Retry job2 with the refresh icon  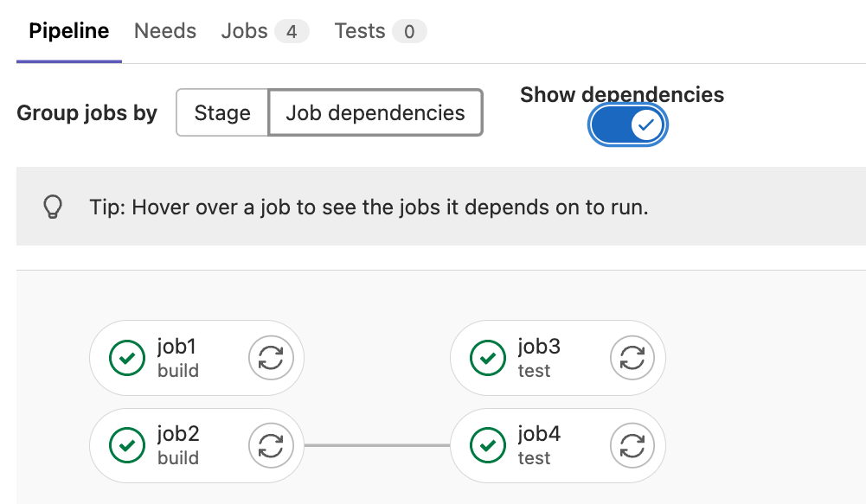click(x=271, y=445)
